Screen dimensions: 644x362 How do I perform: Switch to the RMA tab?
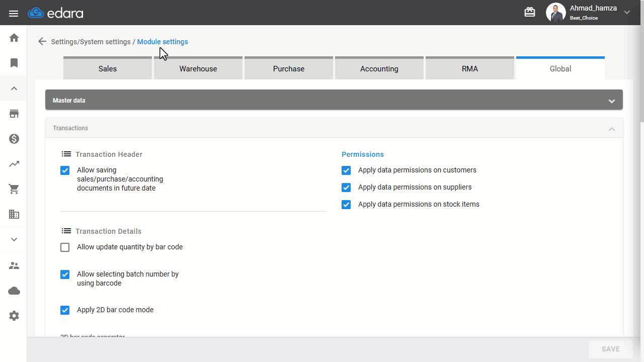click(470, 68)
